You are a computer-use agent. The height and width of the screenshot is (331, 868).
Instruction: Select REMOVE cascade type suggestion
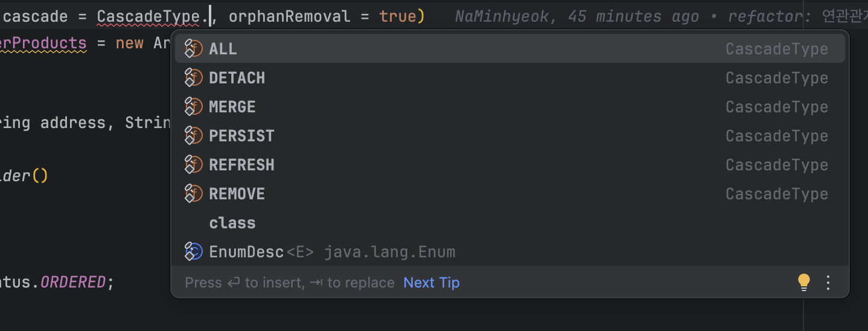coord(509,194)
